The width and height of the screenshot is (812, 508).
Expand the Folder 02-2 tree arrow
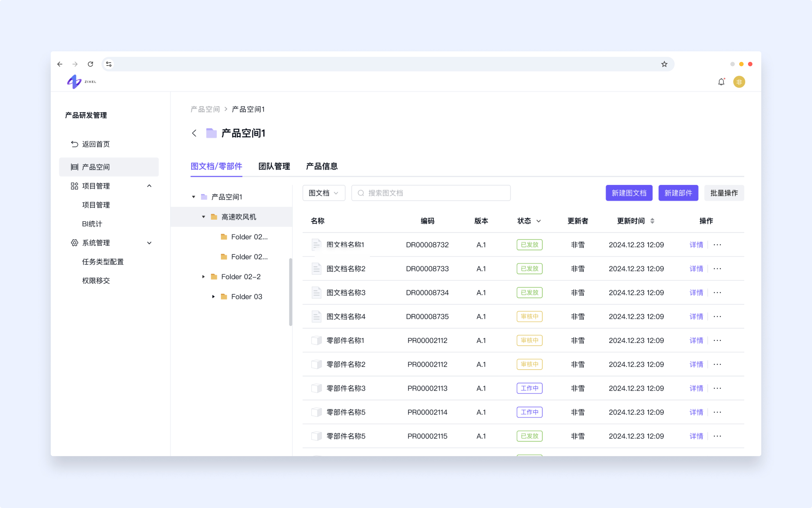204,277
